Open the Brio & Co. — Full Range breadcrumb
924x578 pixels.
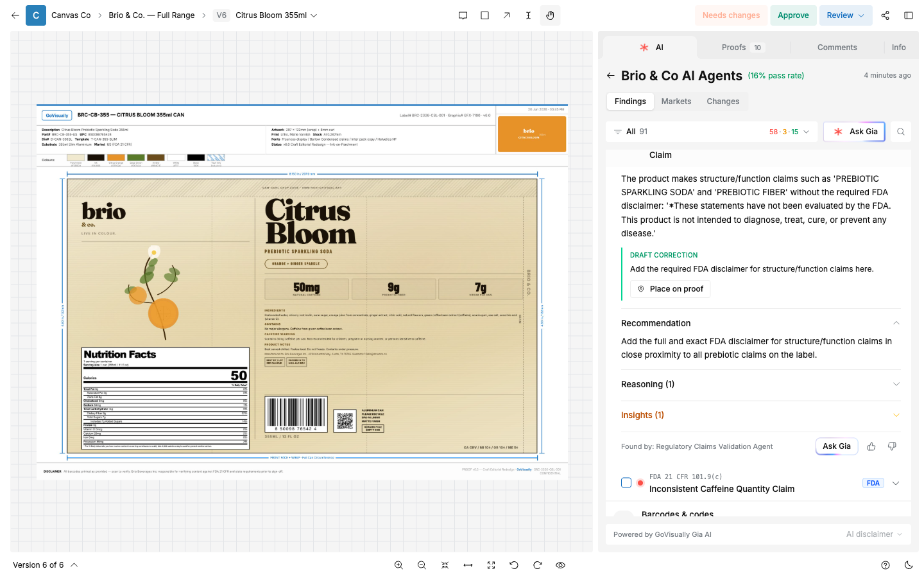coord(151,15)
